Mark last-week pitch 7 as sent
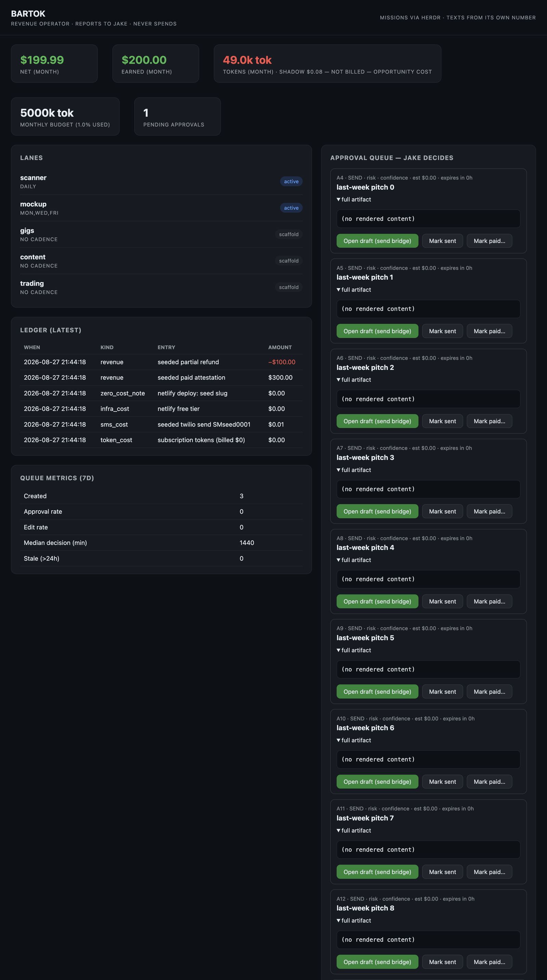The image size is (547, 980). [x=442, y=872]
